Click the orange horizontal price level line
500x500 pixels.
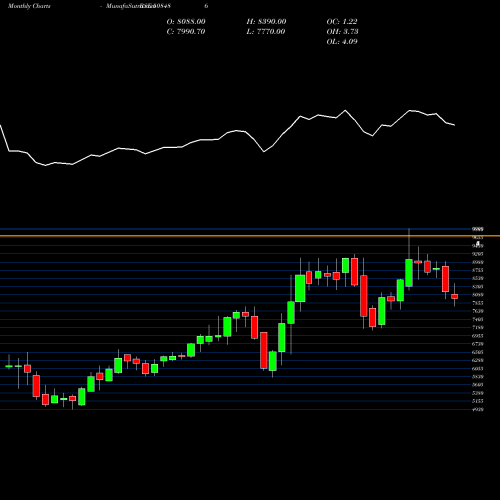point(250,236)
